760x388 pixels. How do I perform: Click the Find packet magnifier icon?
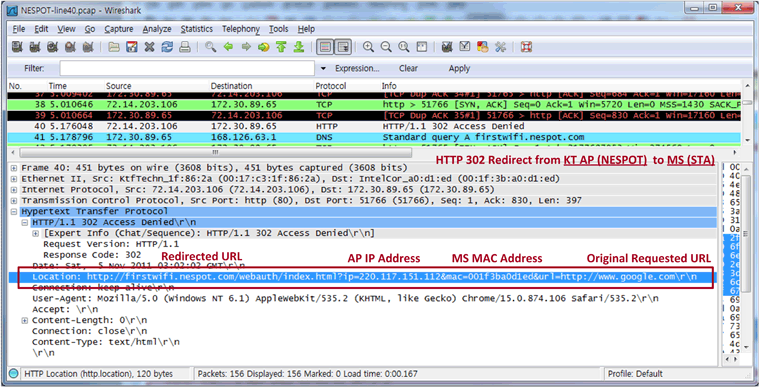pos(210,47)
